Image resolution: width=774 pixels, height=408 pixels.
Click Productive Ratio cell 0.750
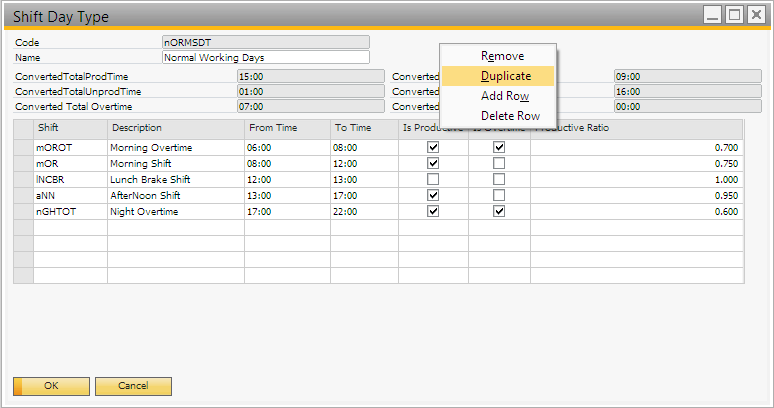[x=636, y=163]
